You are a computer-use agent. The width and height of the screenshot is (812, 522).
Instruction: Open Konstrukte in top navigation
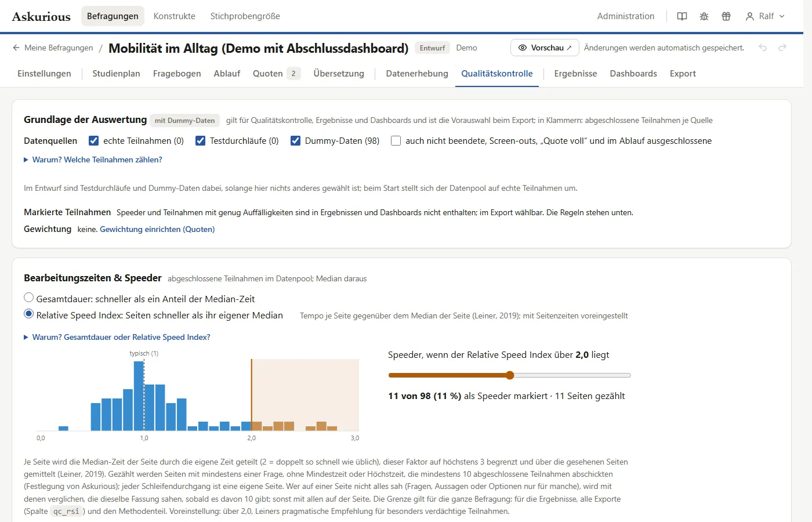(x=174, y=16)
